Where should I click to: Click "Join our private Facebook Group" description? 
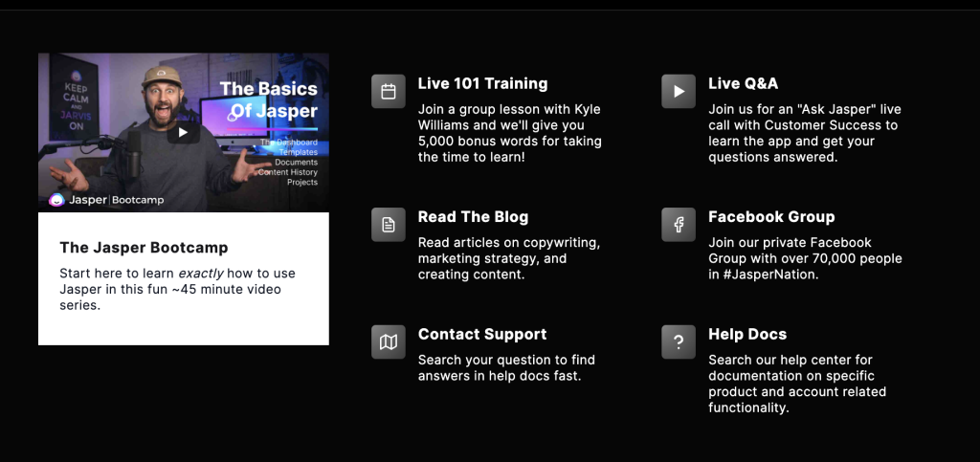pyautogui.click(x=805, y=258)
